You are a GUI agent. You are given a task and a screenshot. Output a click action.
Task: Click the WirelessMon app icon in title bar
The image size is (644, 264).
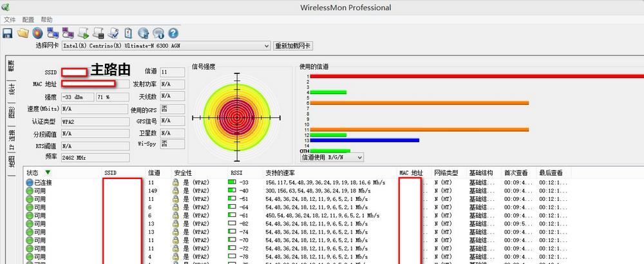[x=5, y=7]
